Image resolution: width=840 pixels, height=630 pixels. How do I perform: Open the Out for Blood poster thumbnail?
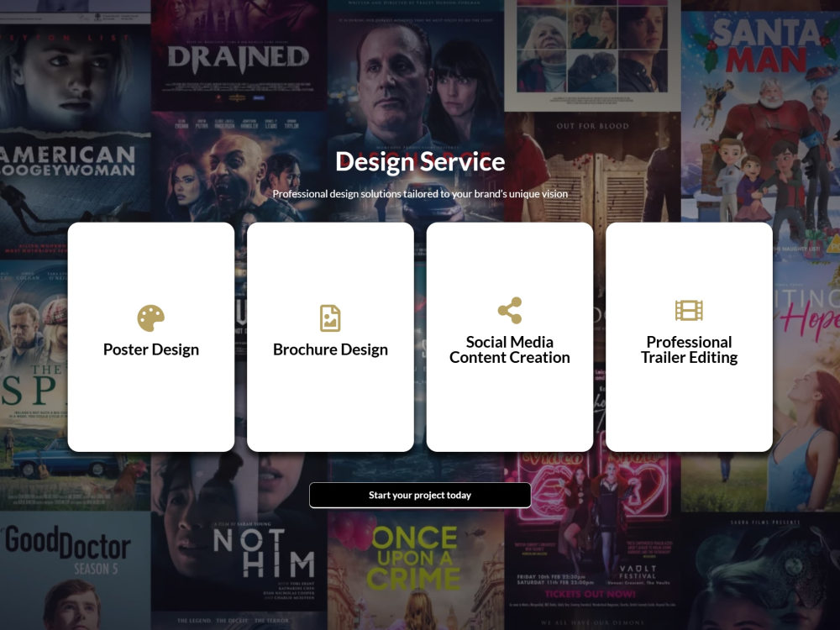592,167
